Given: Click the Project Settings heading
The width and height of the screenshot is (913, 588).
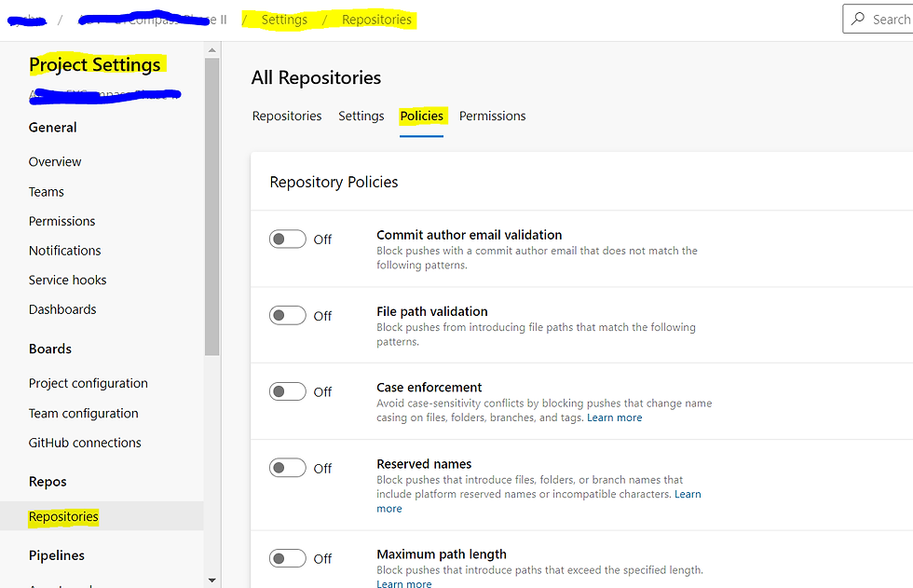Looking at the screenshot, I should pos(95,64).
